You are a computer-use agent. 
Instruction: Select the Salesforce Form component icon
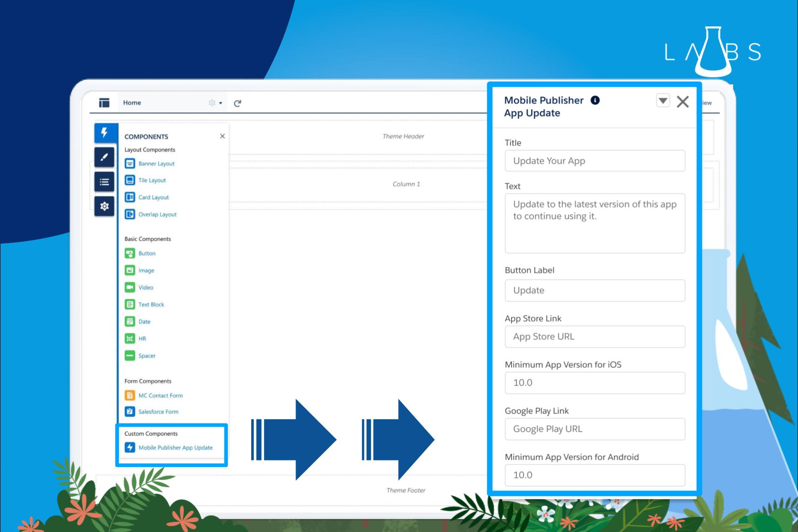click(x=130, y=411)
